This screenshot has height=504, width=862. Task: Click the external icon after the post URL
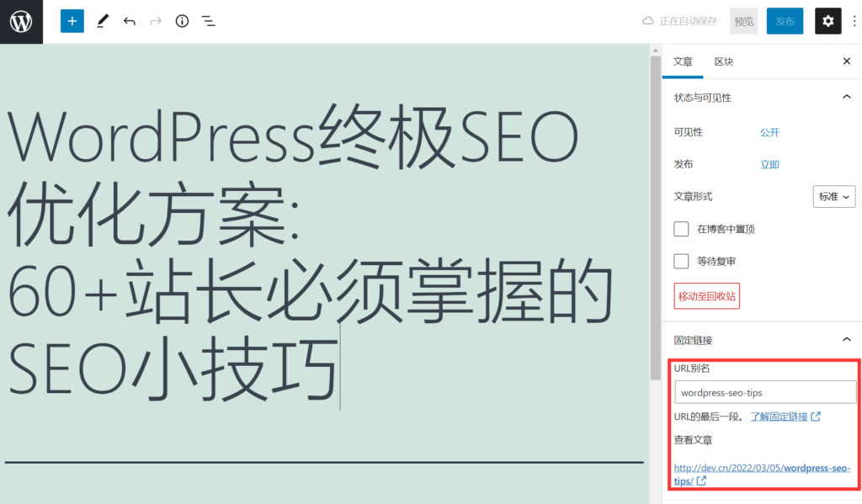click(701, 481)
